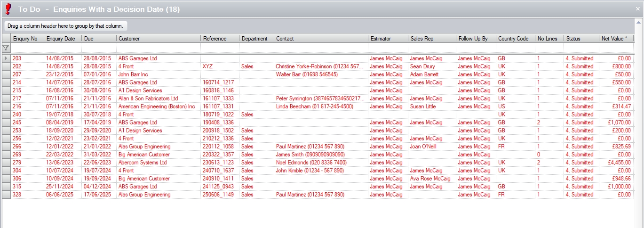The width and height of the screenshot is (644, 228).
Task: Click the American Engineering (Boston) Inc cell
Action: pyautogui.click(x=156, y=106)
